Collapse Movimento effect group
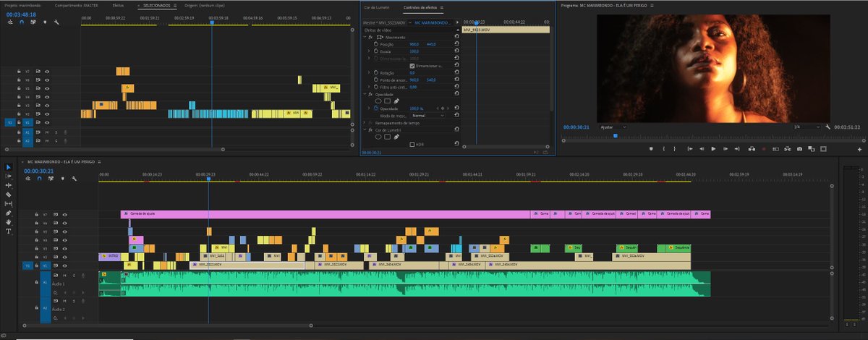Screen dimensions: 868x340 click(365, 37)
